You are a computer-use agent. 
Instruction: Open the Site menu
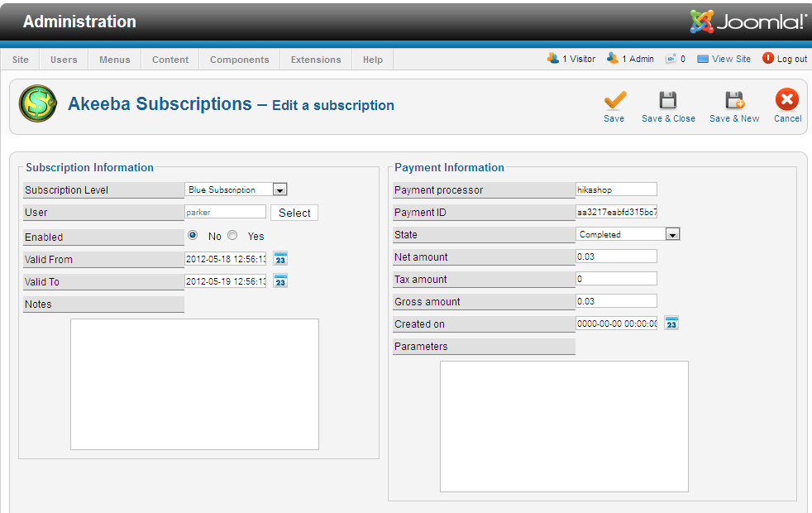coord(20,60)
